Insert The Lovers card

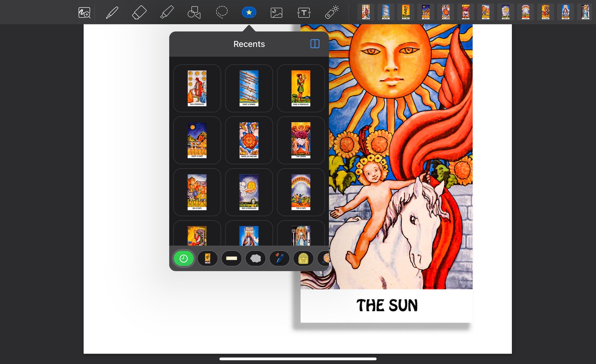click(x=301, y=140)
